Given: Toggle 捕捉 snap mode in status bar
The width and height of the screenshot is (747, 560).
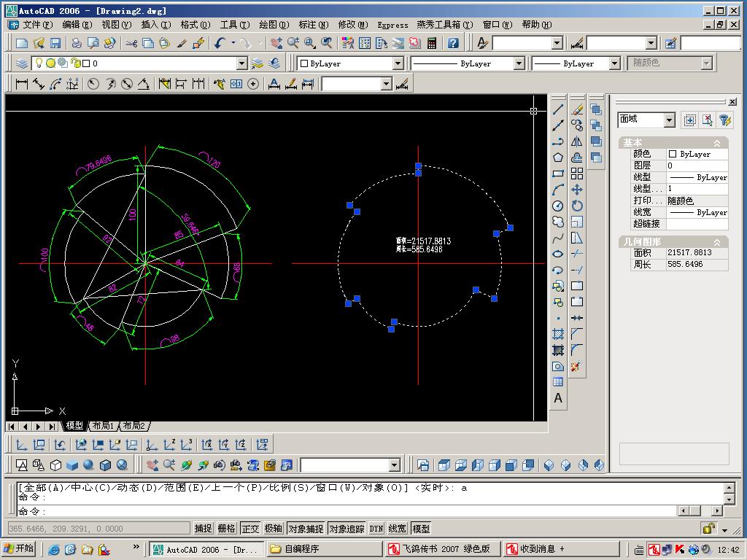Looking at the screenshot, I should coord(203,528).
